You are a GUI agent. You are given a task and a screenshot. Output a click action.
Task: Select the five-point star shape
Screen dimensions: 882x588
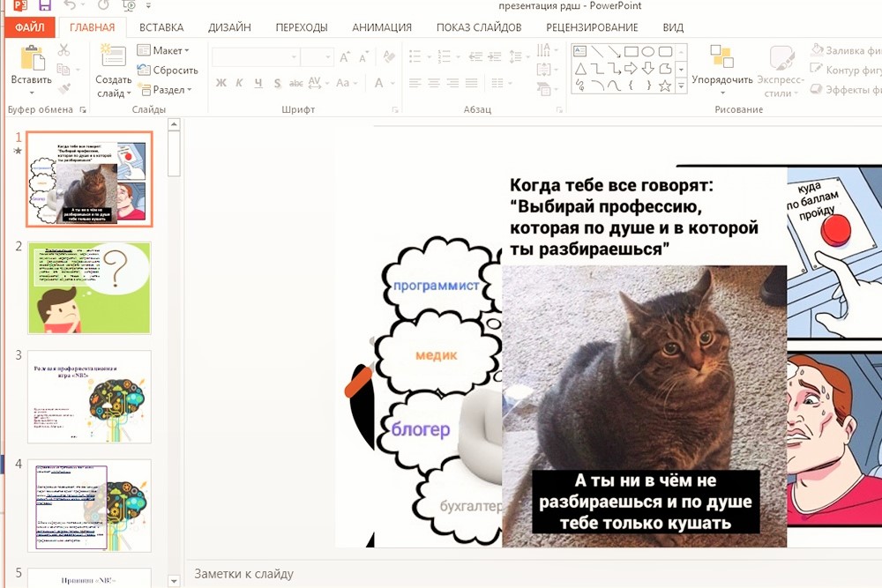click(665, 86)
